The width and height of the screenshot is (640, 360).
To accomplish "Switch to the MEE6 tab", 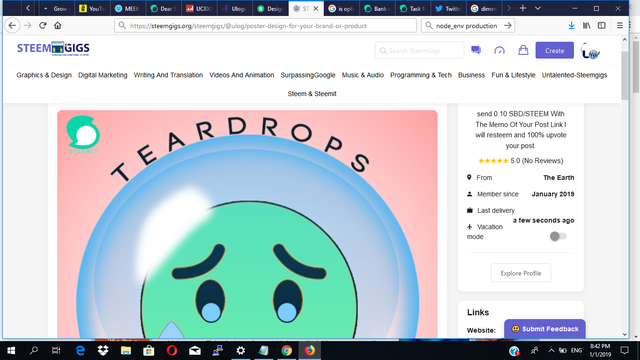I will tap(127, 9).
